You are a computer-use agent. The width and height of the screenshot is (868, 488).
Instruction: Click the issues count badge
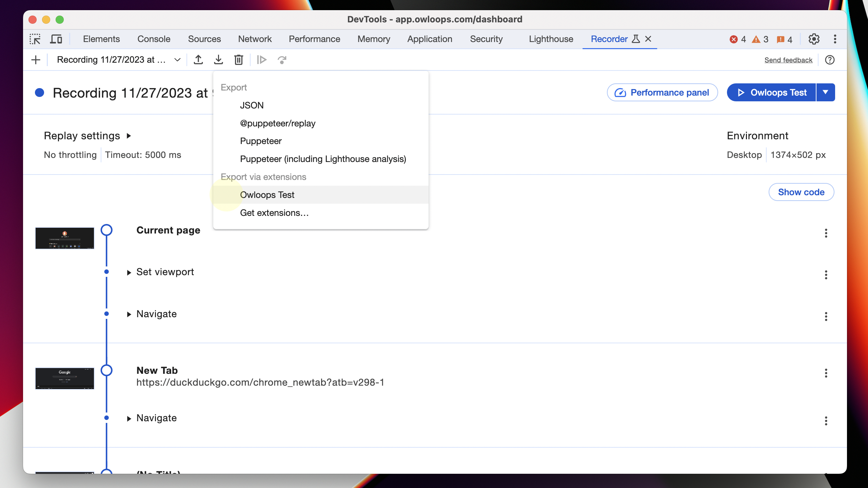pyautogui.click(x=784, y=39)
